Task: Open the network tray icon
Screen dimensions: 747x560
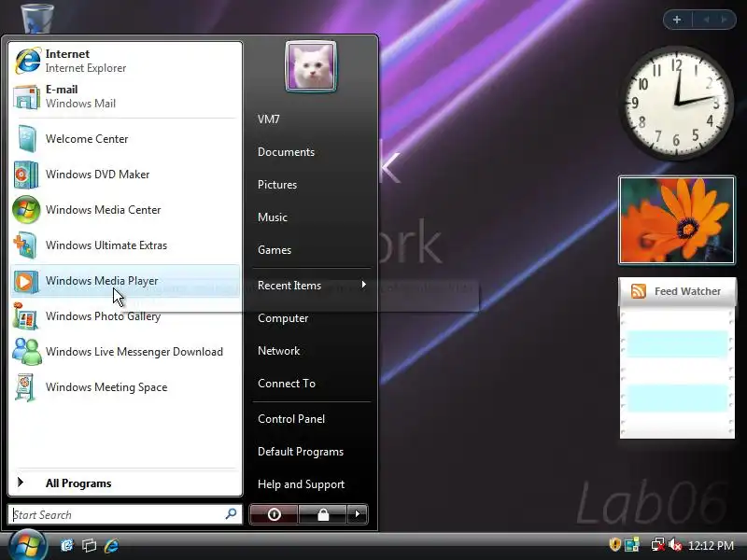Action: click(632, 544)
